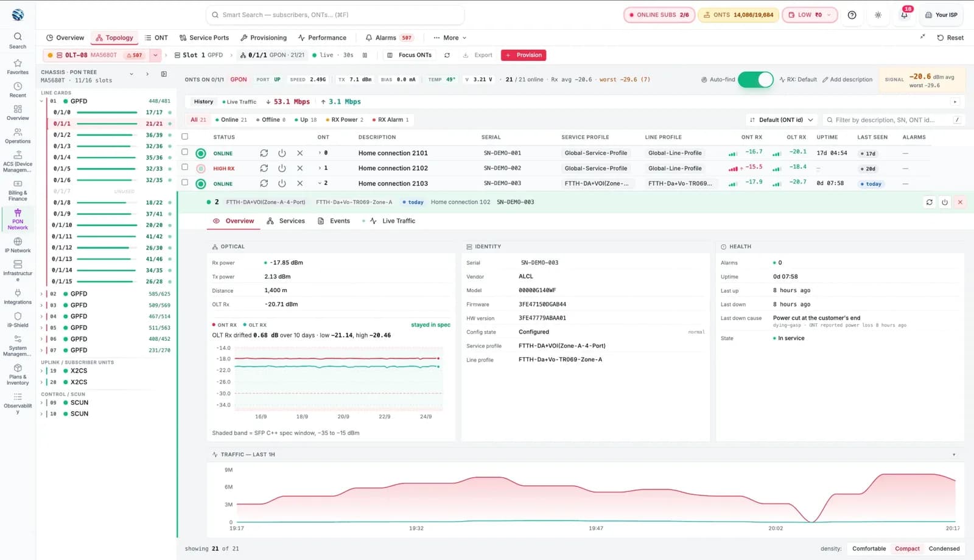Expand line card 05 GPFD
The width and height of the screenshot is (974, 560).
[42, 327]
